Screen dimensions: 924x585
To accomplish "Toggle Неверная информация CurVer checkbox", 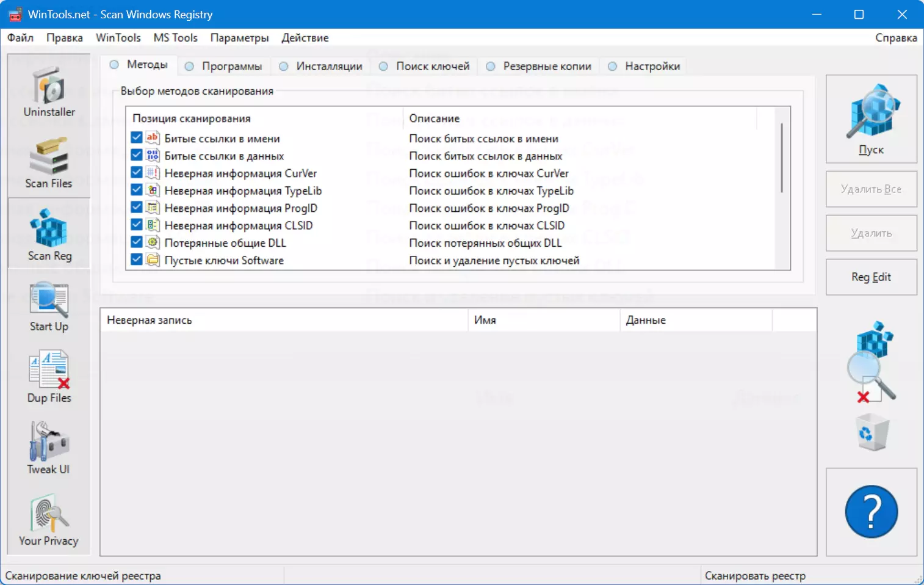I will click(x=137, y=173).
